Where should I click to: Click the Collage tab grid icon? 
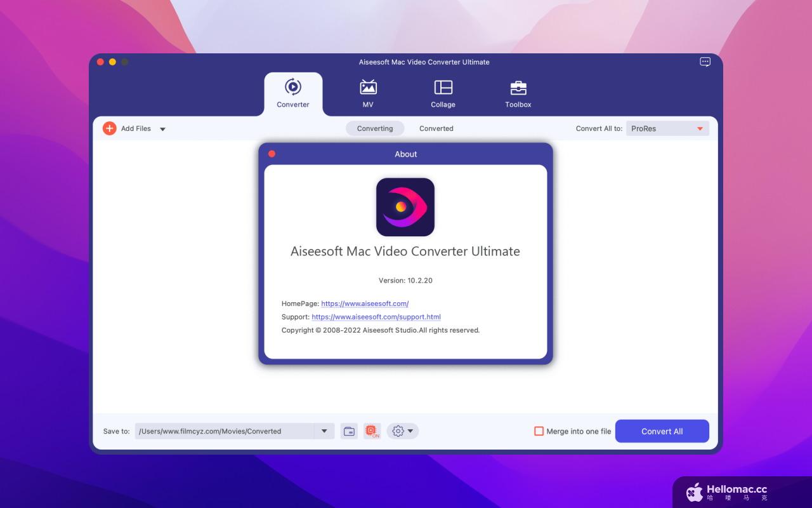click(x=443, y=87)
